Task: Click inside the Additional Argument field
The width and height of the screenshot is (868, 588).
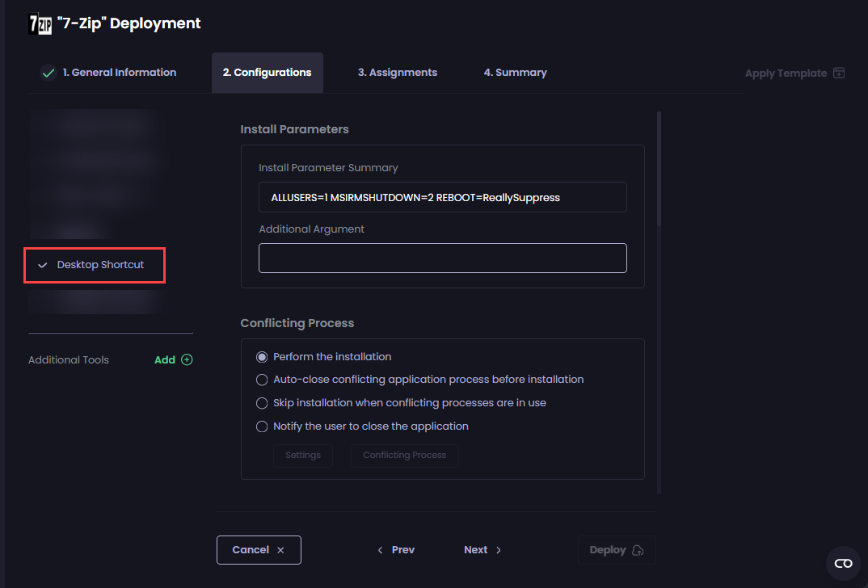Action: (x=442, y=258)
